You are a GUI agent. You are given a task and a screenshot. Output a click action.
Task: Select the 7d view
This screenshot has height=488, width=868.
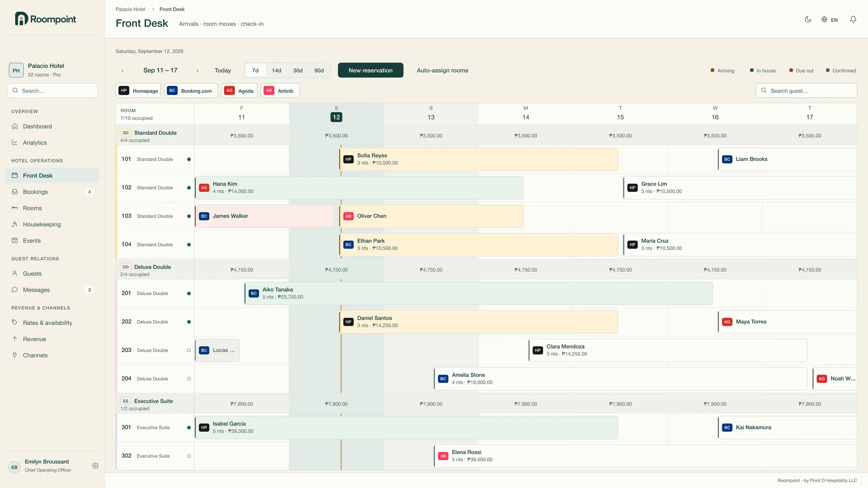click(x=256, y=70)
